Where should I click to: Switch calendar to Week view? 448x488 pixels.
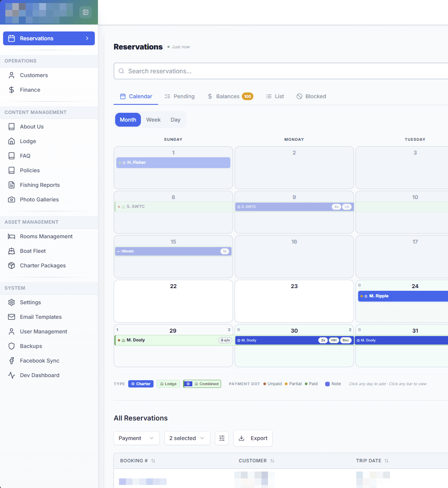pyautogui.click(x=153, y=119)
